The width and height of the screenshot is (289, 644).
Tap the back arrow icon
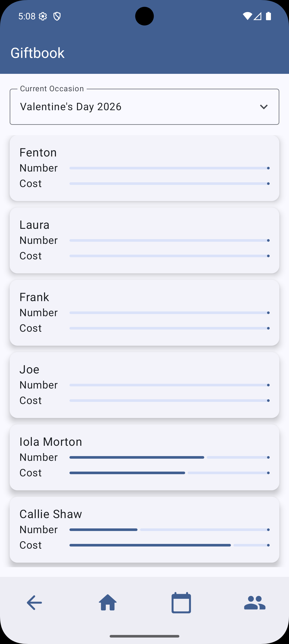pos(34,602)
